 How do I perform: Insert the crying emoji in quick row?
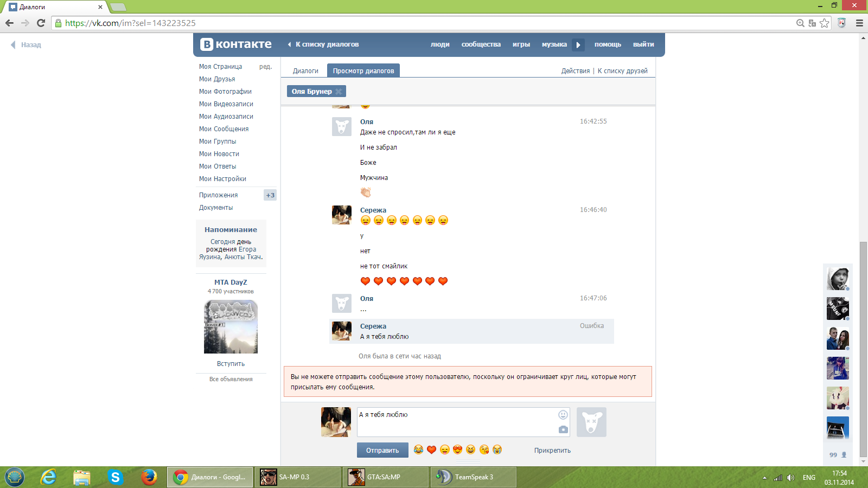point(497,450)
